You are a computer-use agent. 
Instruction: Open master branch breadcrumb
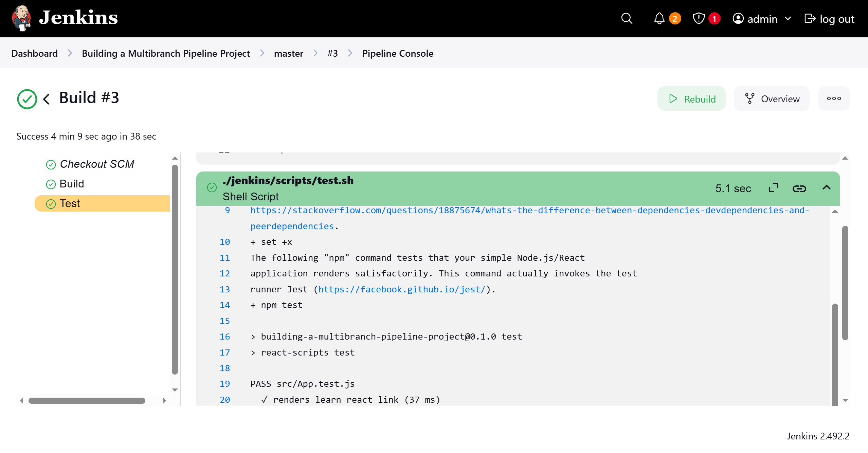(x=289, y=53)
